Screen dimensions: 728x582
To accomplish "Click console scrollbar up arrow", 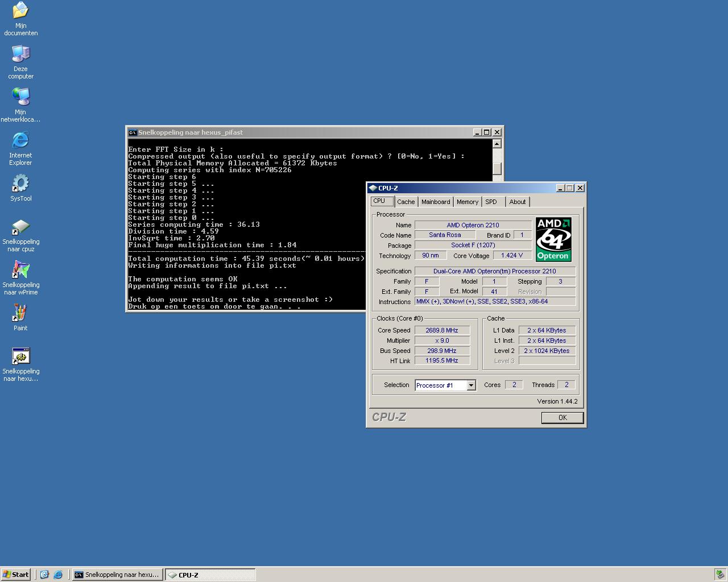I will point(497,144).
